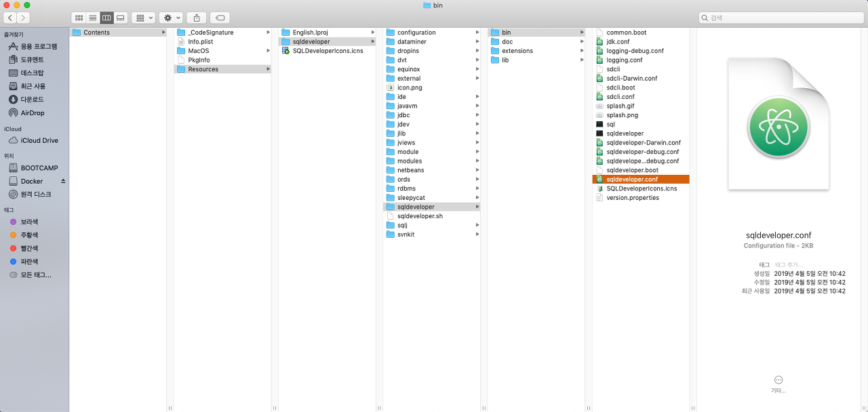
Task: Select the common.boot file
Action: [x=641, y=33]
